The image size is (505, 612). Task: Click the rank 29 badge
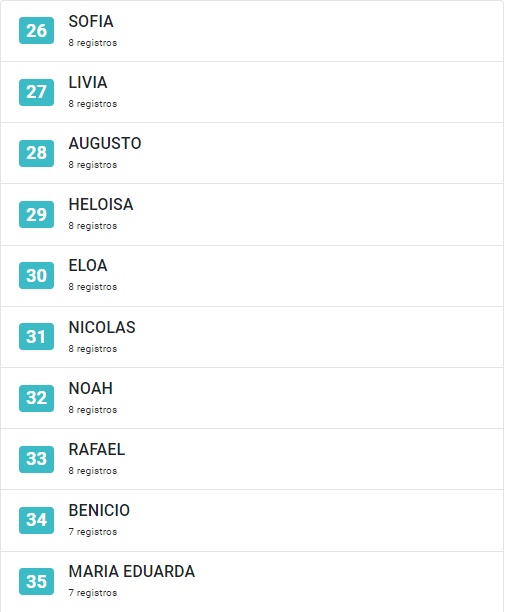tap(36, 214)
